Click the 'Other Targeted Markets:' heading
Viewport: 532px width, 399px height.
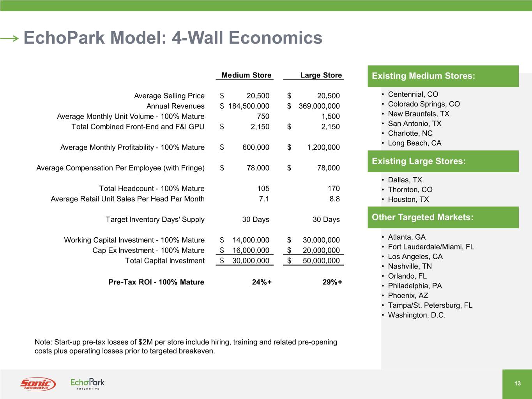[x=423, y=217]
